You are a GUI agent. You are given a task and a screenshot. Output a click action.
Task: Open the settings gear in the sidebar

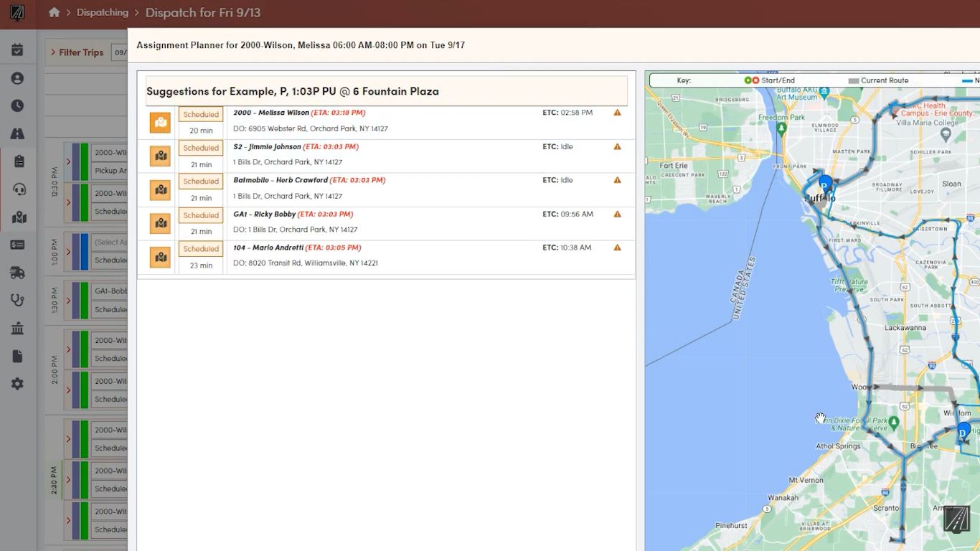[17, 384]
